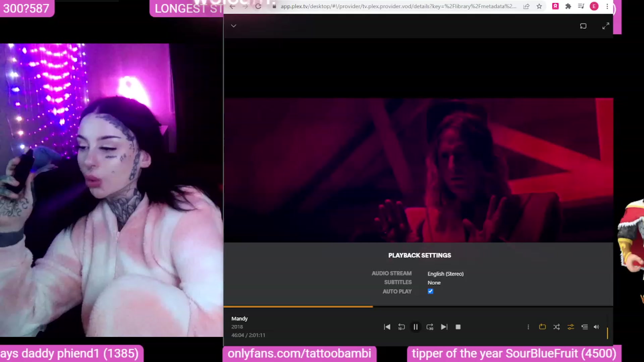
Task: Mute the player volume
Action: (x=596, y=327)
